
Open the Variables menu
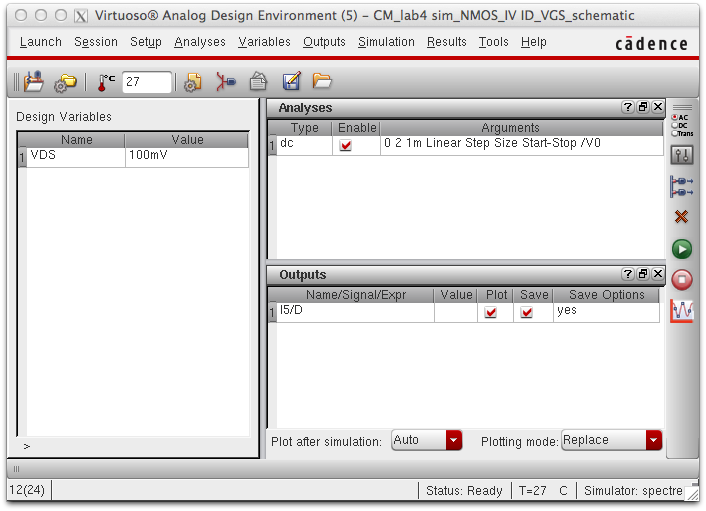tap(264, 42)
